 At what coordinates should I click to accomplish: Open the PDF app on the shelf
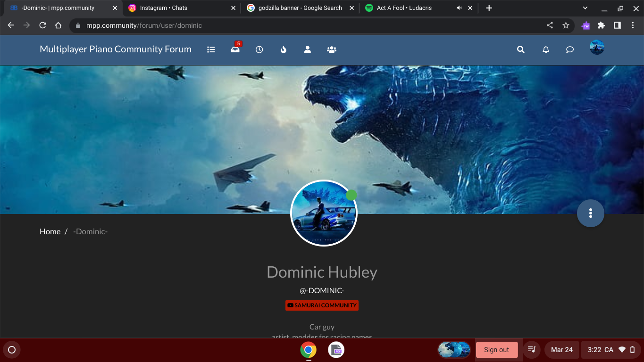[x=336, y=350]
